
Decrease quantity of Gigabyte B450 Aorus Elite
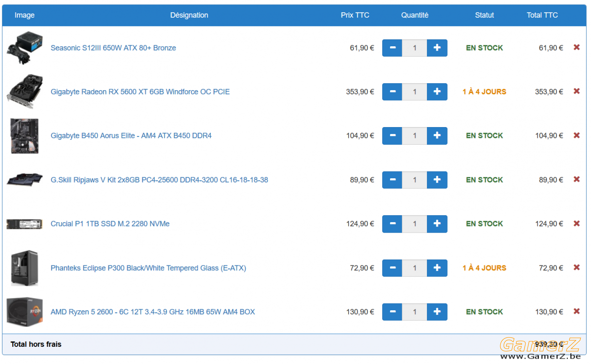tap(393, 135)
